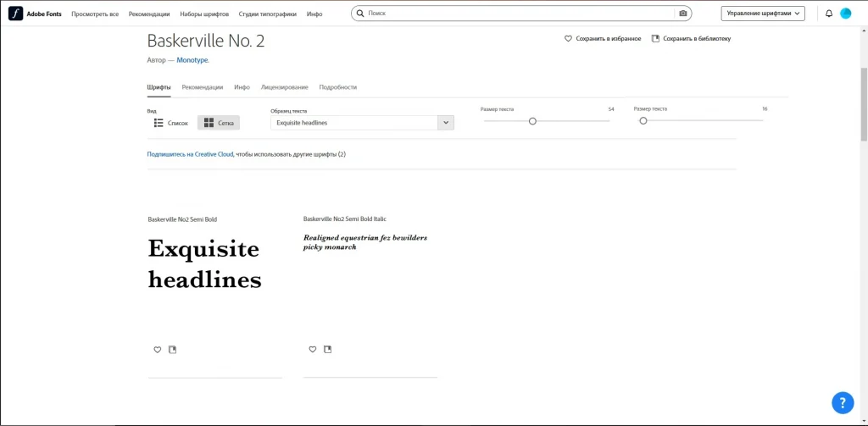This screenshot has height=426, width=868.
Task: Click text size slider handle showing 54
Action: pyautogui.click(x=532, y=121)
